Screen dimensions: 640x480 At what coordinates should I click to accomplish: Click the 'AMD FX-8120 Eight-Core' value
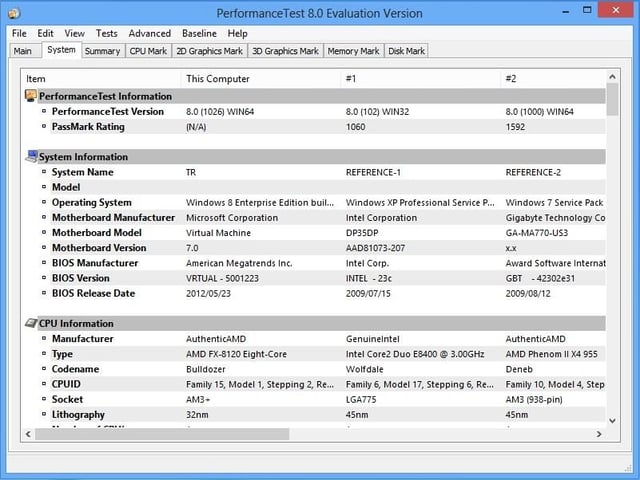pyautogui.click(x=236, y=354)
